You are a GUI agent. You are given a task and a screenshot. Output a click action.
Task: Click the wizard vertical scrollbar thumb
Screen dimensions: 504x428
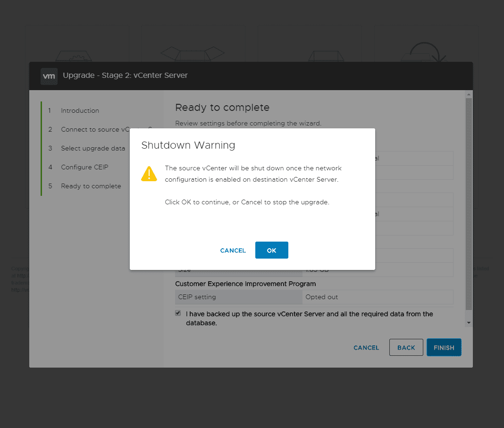(x=469, y=204)
